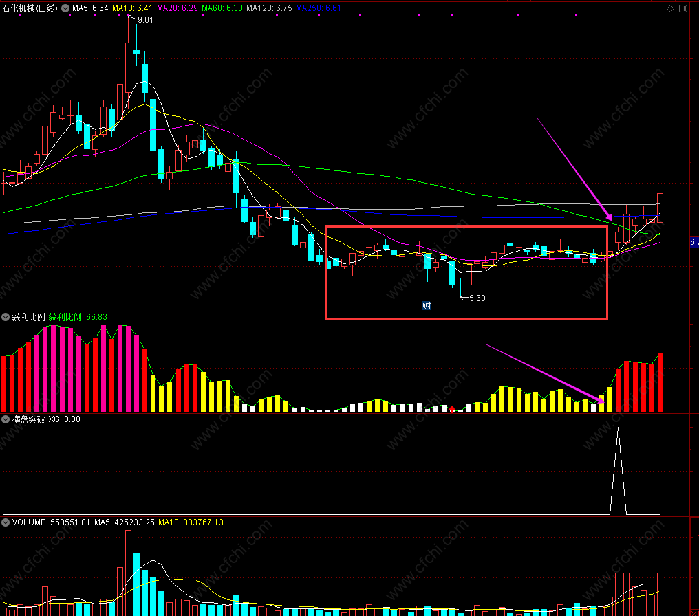
Task: Click the XG: 0.00 value
Action: (x=64, y=419)
